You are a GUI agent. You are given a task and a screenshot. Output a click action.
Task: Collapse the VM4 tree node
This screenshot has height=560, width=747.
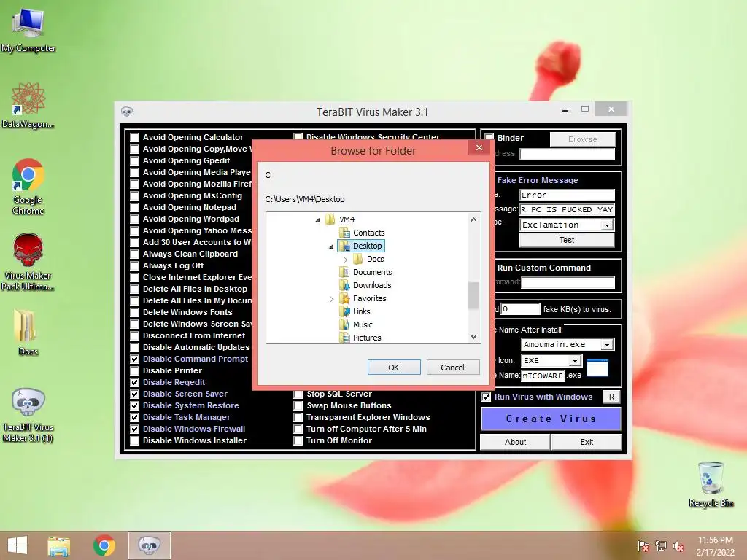coord(317,220)
